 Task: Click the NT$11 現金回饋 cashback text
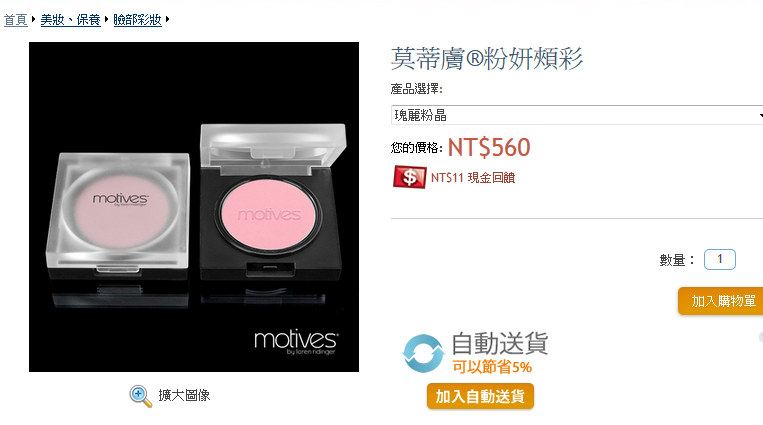(x=472, y=178)
